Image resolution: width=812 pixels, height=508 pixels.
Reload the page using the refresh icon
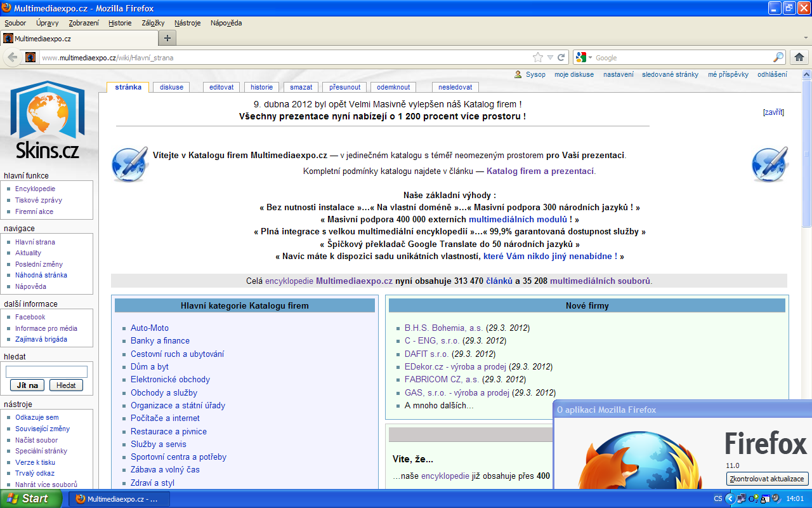coord(561,57)
